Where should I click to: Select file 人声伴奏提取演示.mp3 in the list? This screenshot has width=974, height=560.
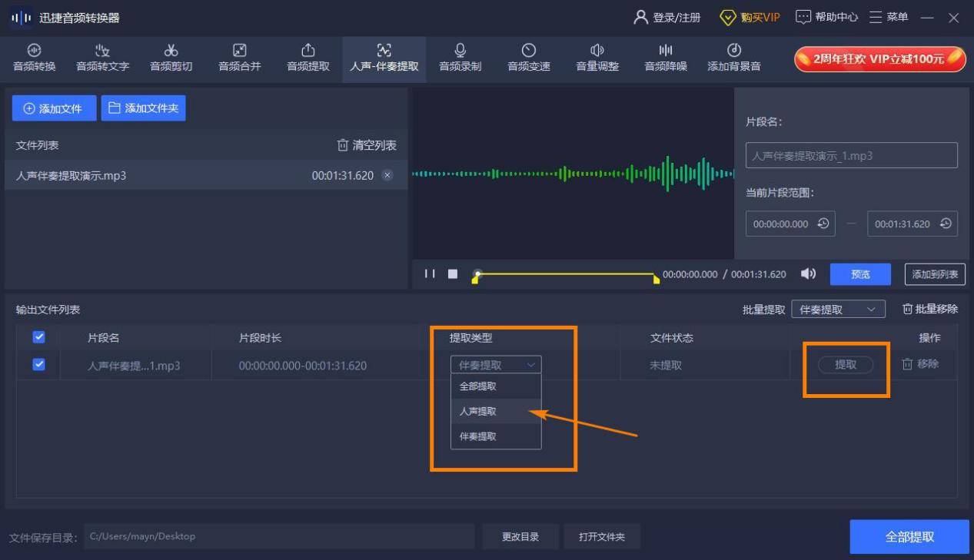pos(205,175)
